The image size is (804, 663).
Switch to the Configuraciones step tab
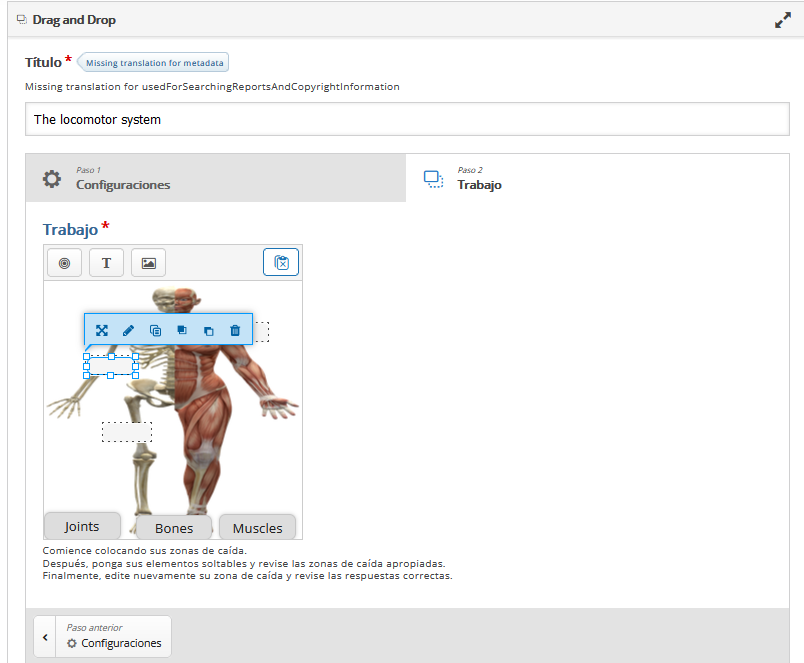[x=216, y=178]
